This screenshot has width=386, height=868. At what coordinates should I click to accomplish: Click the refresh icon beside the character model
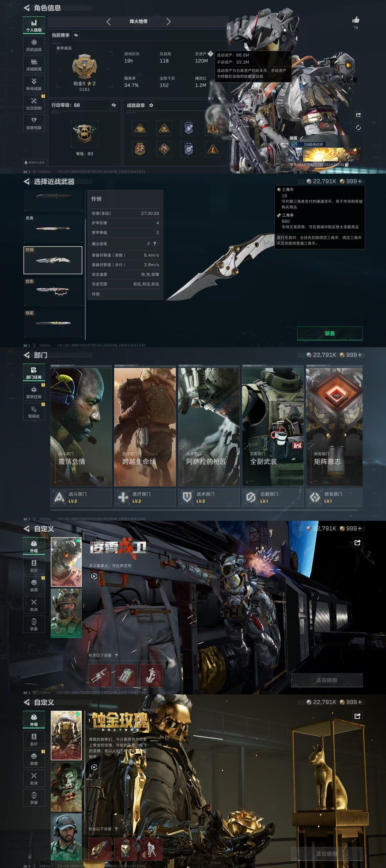[358, 127]
